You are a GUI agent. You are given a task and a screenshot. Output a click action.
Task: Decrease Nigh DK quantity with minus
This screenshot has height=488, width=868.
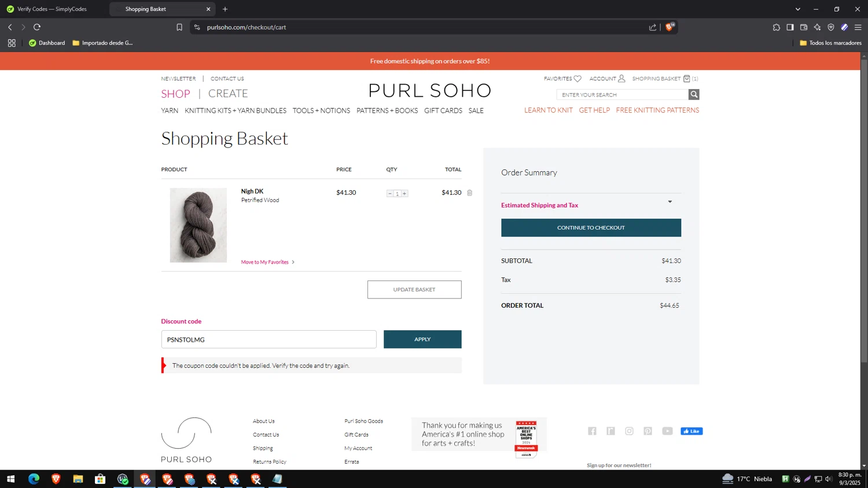pos(390,193)
